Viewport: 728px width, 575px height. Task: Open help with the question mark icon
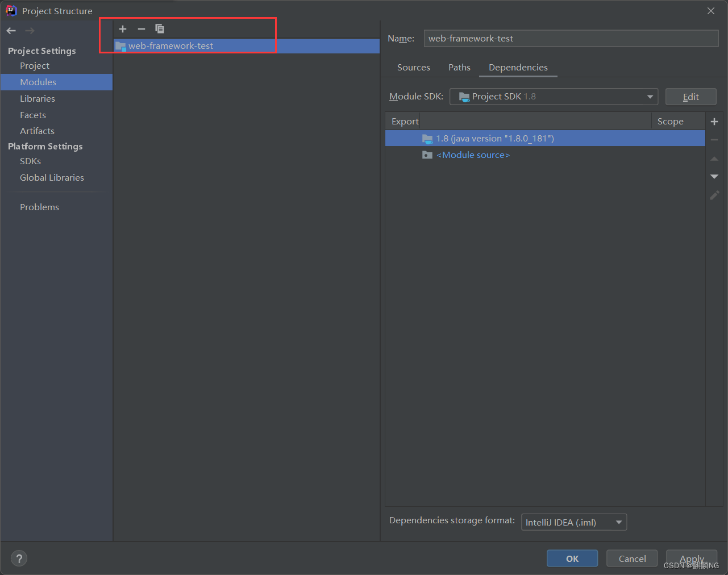click(x=19, y=559)
